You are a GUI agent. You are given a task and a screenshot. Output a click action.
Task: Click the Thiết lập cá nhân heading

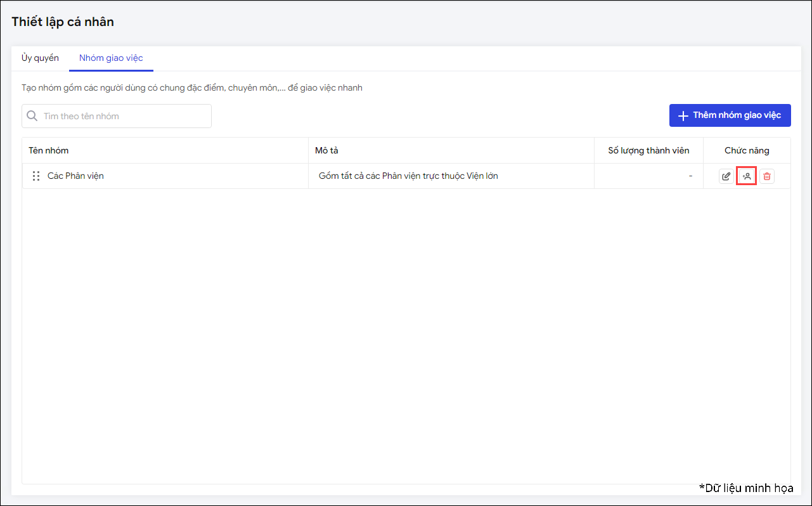63,22
